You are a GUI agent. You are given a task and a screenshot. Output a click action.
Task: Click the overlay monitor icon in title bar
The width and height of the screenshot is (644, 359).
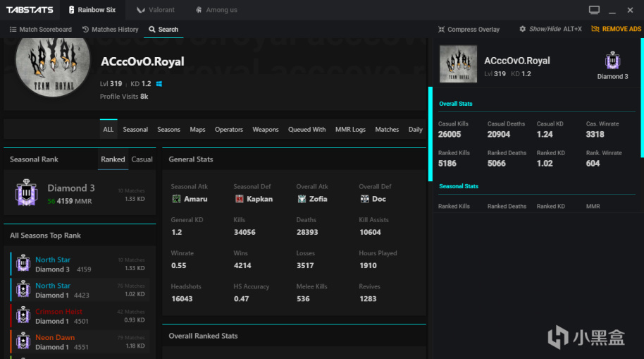[x=594, y=10]
